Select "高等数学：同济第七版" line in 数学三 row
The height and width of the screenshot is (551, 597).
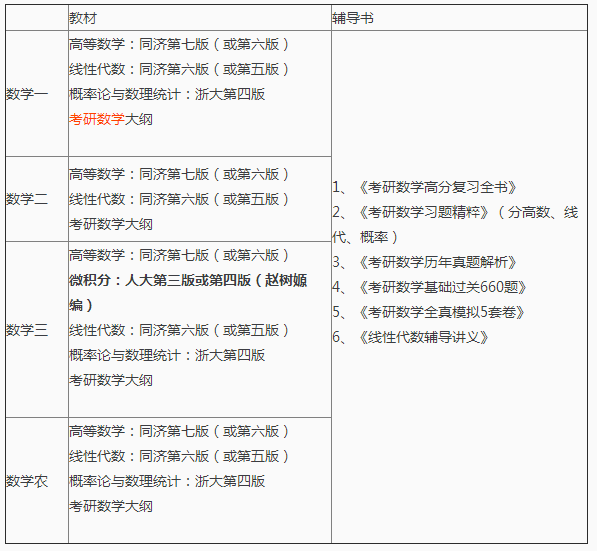(179, 256)
